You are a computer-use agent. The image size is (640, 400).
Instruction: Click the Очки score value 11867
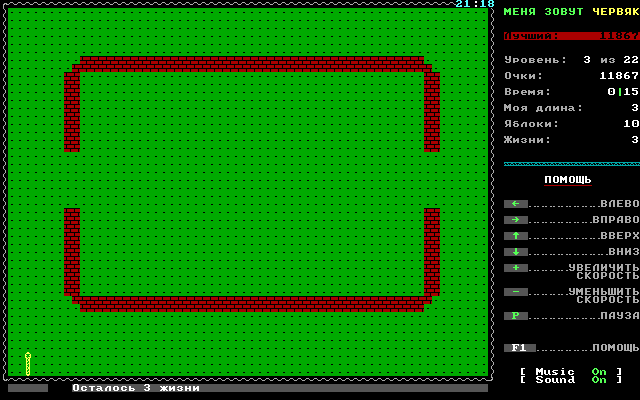pyautogui.click(x=619, y=76)
